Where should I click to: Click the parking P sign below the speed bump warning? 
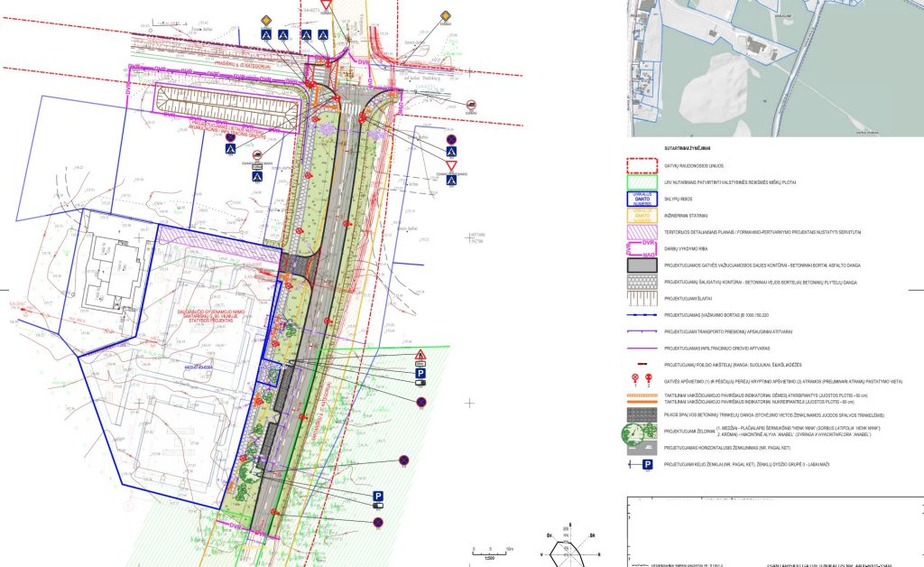coord(420,373)
